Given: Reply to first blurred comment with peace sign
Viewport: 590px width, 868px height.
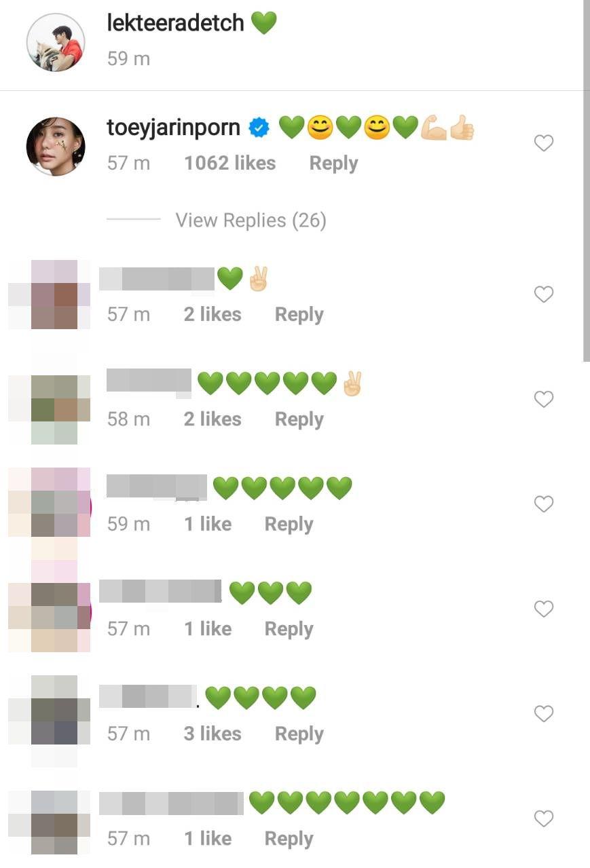Looking at the screenshot, I should tap(299, 314).
